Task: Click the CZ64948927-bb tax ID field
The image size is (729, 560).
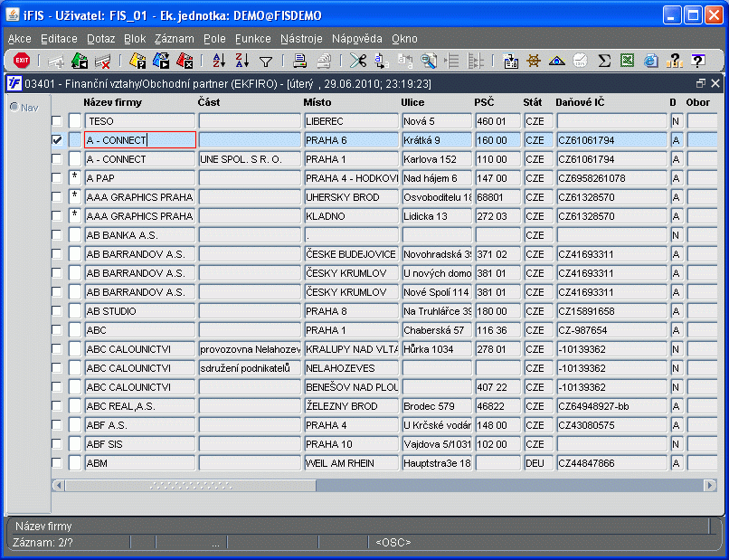Action: [611, 406]
